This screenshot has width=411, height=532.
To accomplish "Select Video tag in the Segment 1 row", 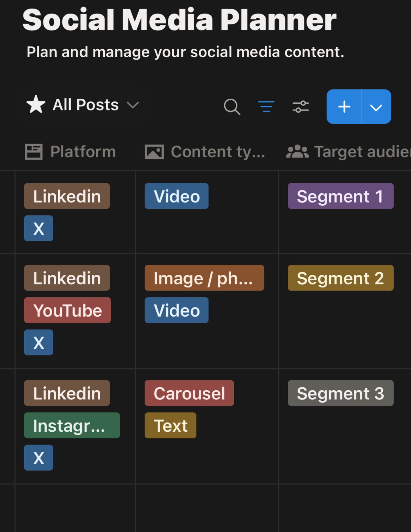I will coord(176,196).
